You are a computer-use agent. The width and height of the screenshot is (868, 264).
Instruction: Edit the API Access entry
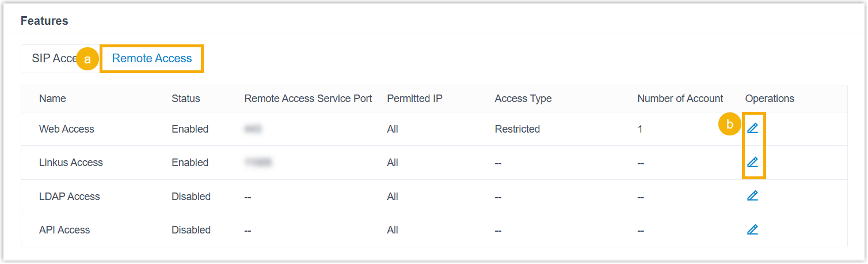coord(752,229)
